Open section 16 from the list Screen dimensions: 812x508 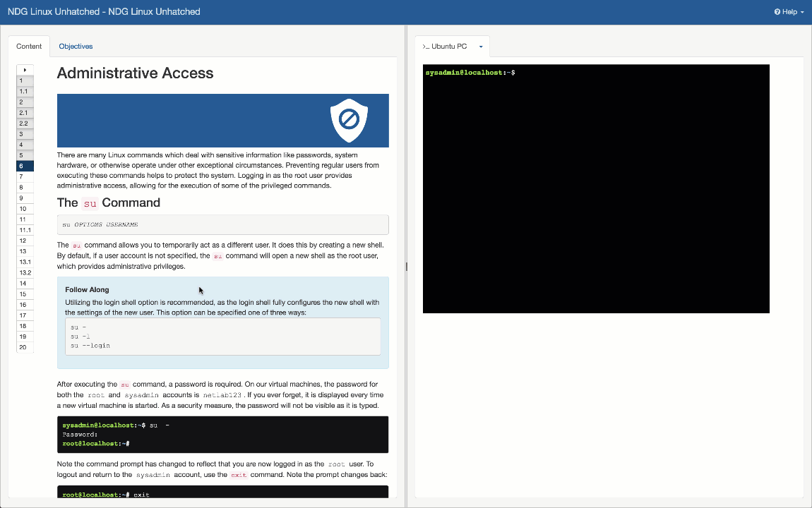click(25, 305)
